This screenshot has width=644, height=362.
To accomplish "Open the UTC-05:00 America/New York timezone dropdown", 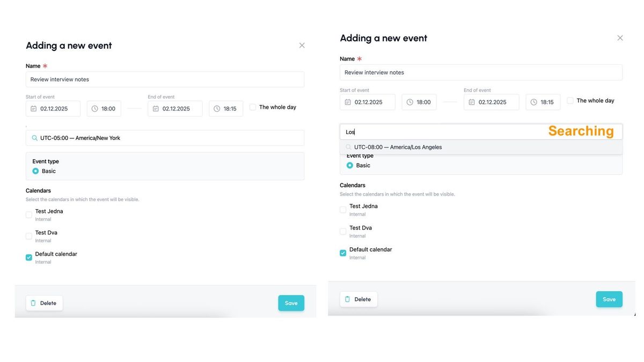I will 165,138.
